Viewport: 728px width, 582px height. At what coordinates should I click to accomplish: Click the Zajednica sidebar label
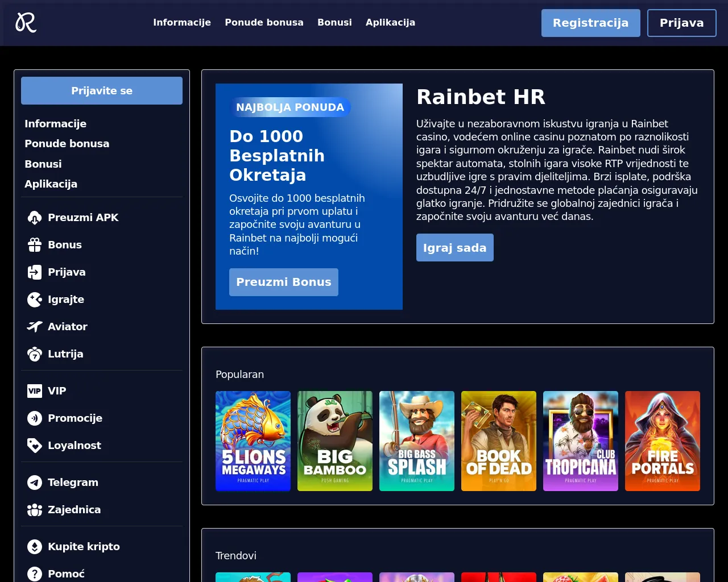point(74,510)
